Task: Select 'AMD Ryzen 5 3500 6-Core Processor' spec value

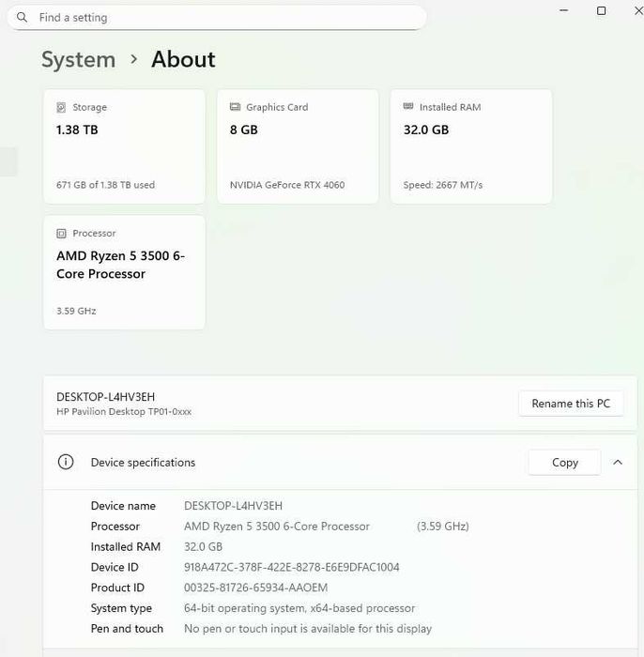Action: [277, 527]
